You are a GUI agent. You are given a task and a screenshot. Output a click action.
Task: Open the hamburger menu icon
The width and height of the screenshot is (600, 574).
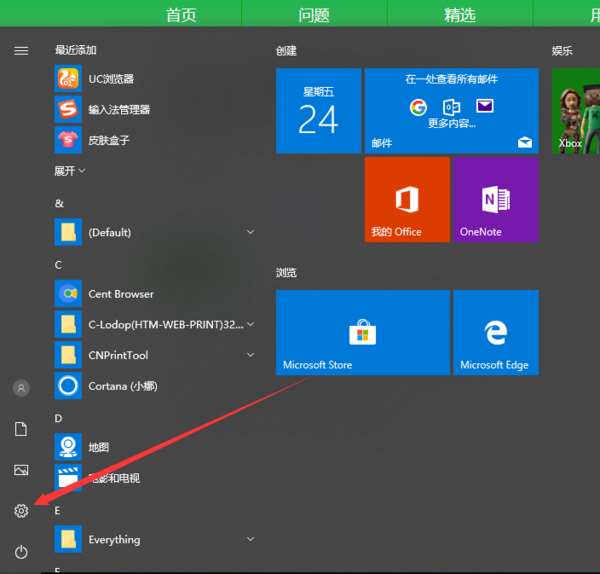tap(21, 51)
